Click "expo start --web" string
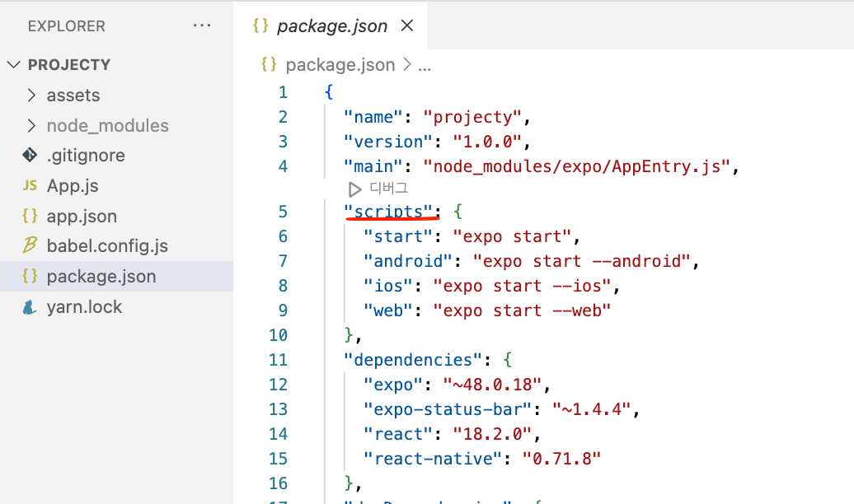854x504 pixels. [523, 310]
